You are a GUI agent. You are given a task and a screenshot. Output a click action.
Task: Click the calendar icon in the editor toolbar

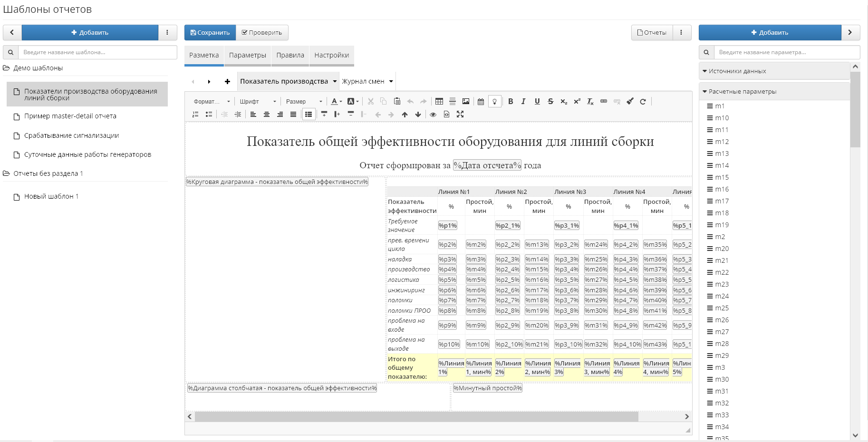tap(481, 101)
